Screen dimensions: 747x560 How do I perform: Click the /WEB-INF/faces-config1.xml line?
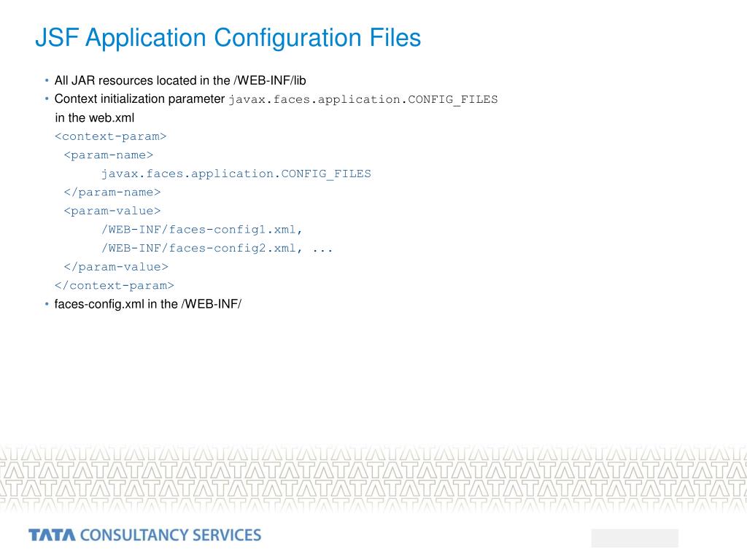(201, 230)
